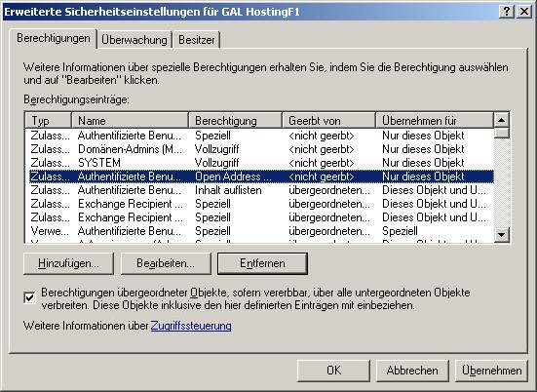The height and width of the screenshot is (392, 537).
Task: Select the Domänen-Admins permission entry
Action: pyautogui.click(x=259, y=149)
